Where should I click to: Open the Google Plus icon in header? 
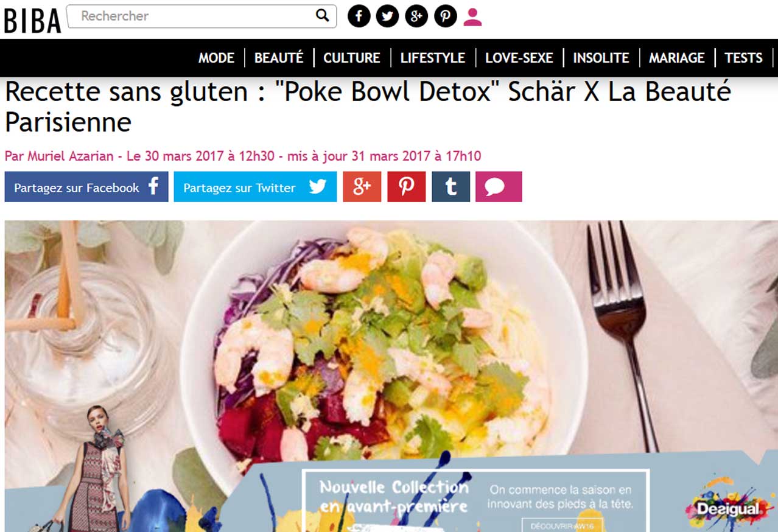pyautogui.click(x=416, y=16)
